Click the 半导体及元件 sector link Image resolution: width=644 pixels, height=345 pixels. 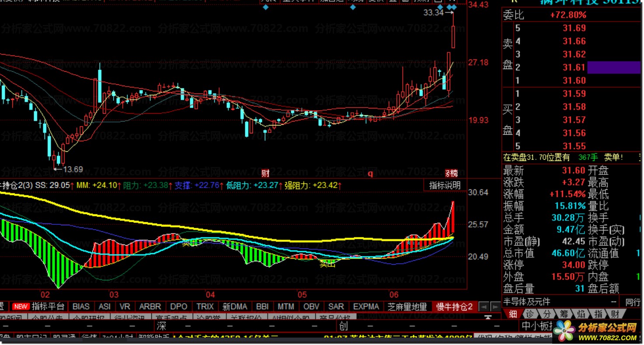pos(526,301)
